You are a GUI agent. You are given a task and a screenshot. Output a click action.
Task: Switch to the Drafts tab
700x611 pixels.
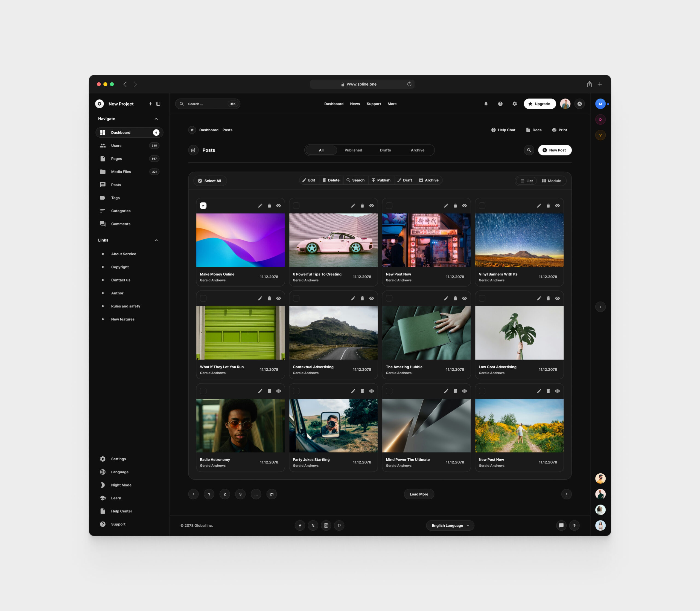tap(386, 150)
